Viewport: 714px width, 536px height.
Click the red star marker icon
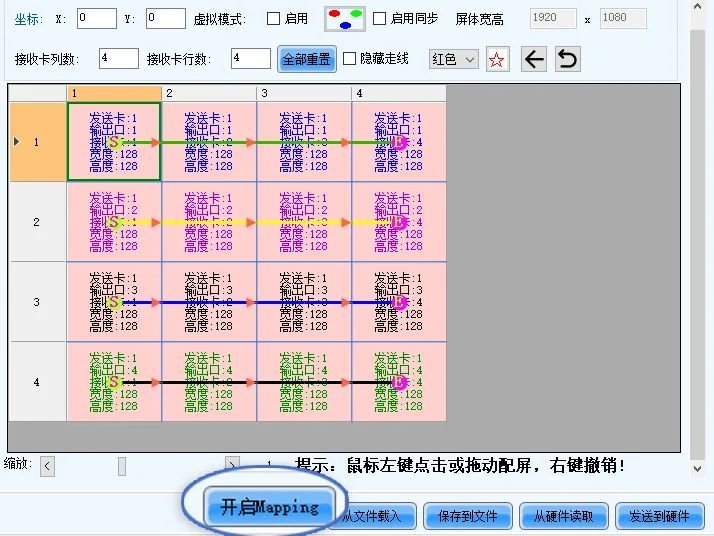[x=497, y=59]
